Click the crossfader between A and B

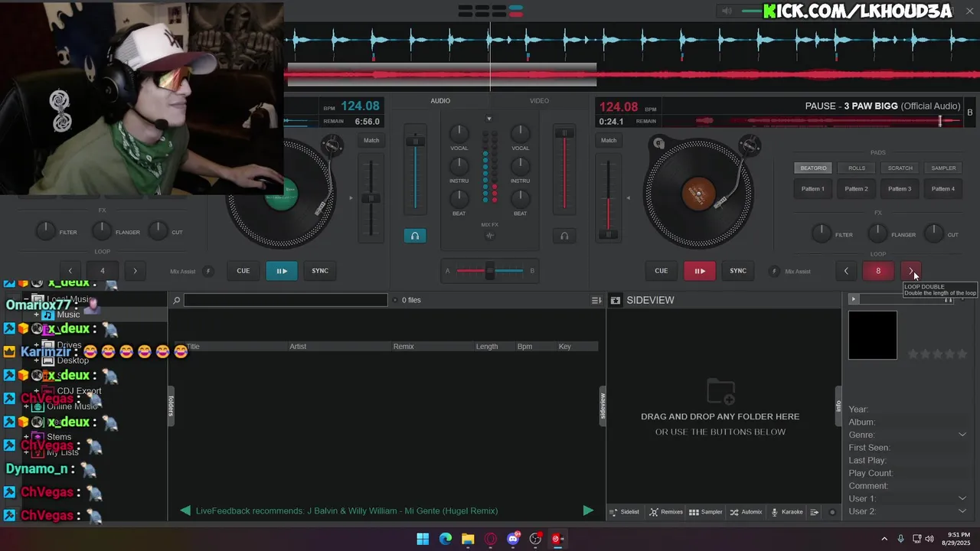pyautogui.click(x=490, y=271)
